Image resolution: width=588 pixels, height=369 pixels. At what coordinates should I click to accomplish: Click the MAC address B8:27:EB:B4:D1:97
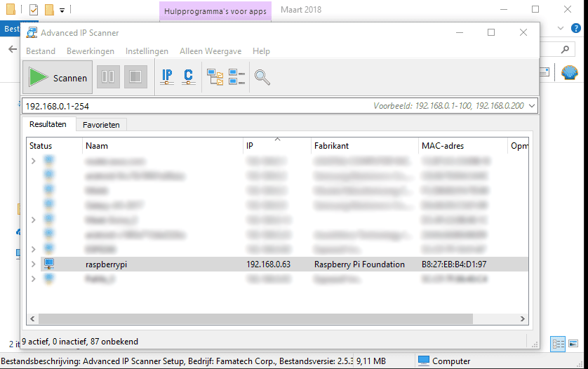point(454,264)
